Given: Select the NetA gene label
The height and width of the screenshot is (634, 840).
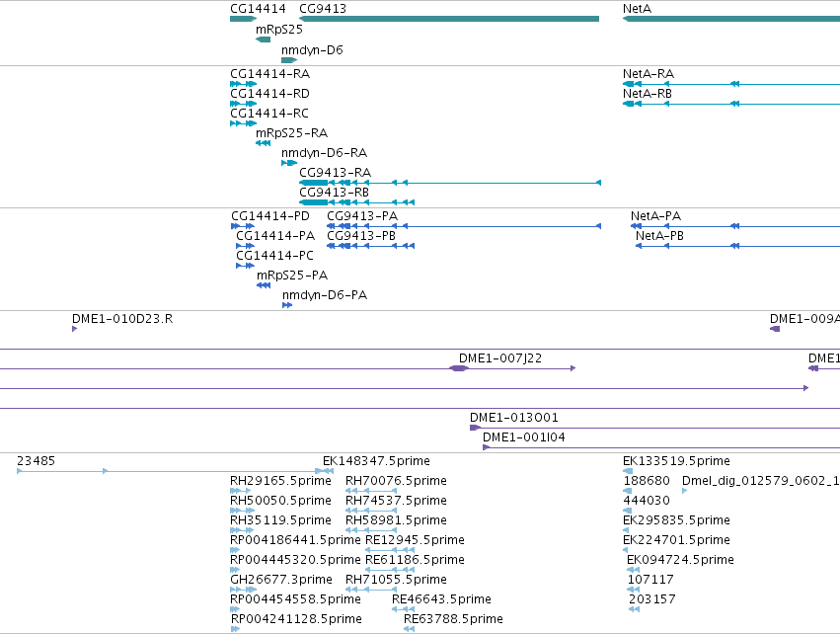Looking at the screenshot, I should (637, 9).
